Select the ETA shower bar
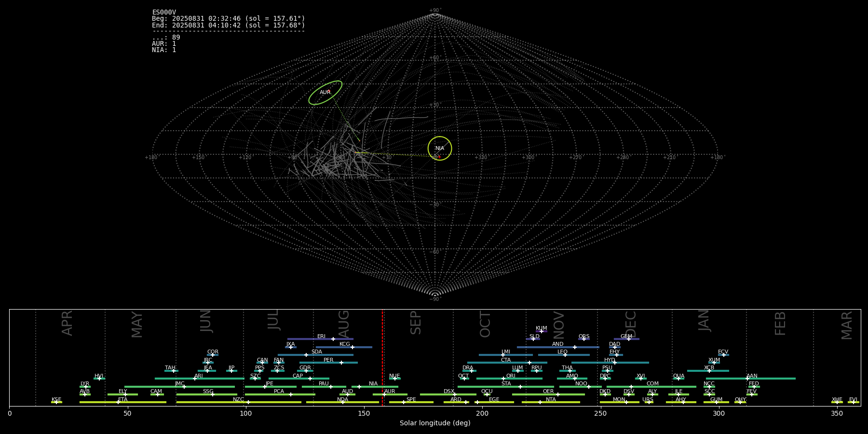The width and height of the screenshot is (868, 434). [123, 402]
